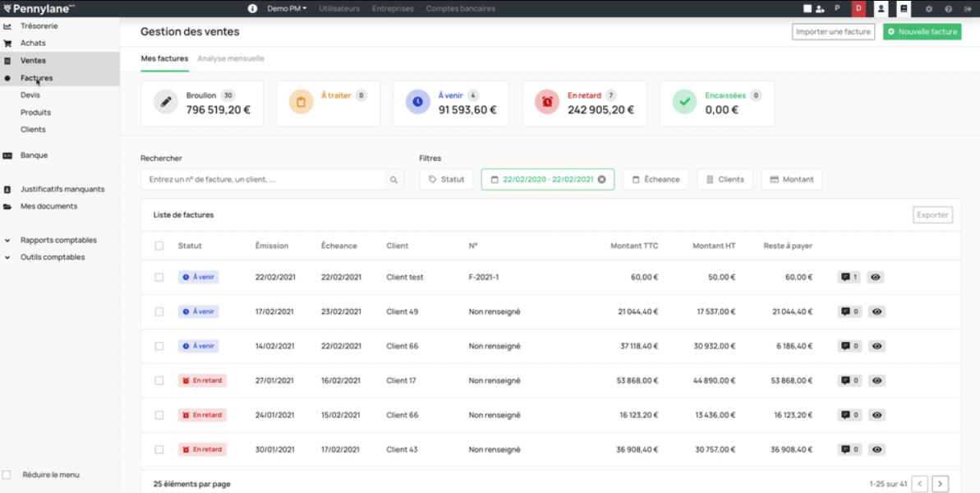Click the En retard alarm icon card
This screenshot has height=493, width=980.
tap(546, 102)
